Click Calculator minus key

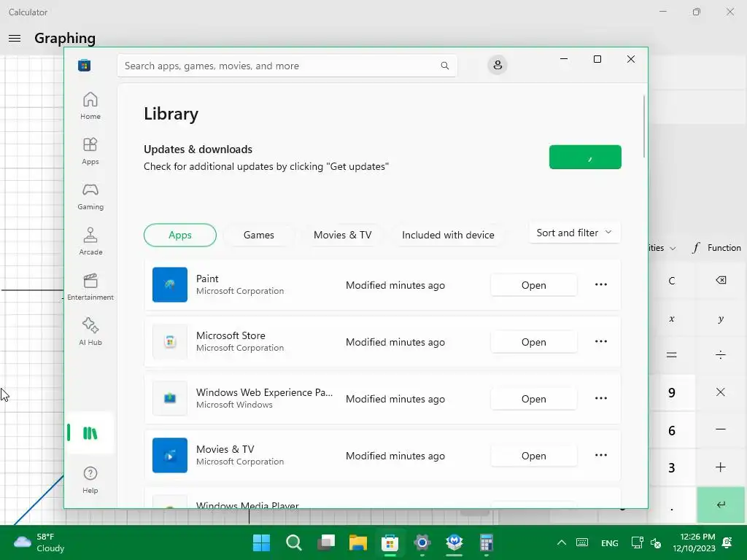click(x=721, y=429)
